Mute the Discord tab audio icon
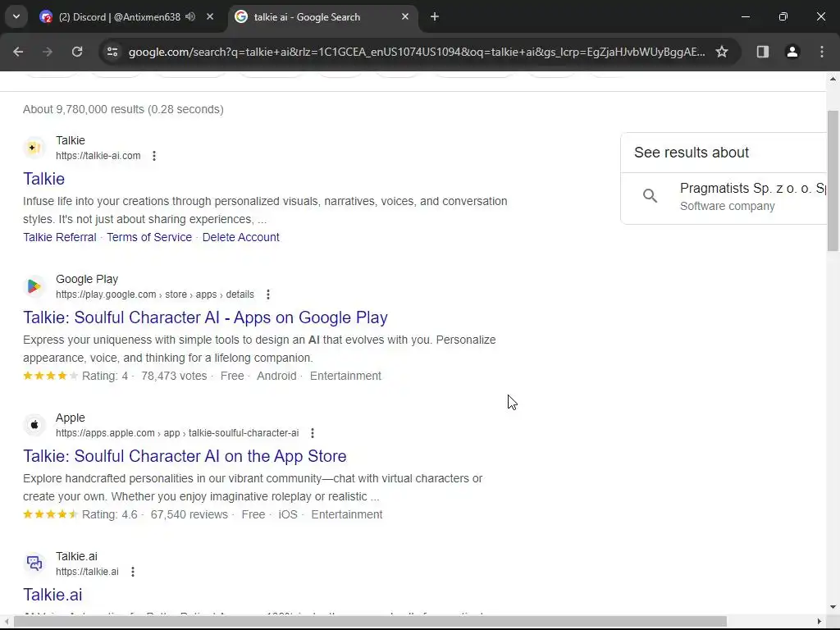Viewport: 840px width, 630px height. [190, 16]
